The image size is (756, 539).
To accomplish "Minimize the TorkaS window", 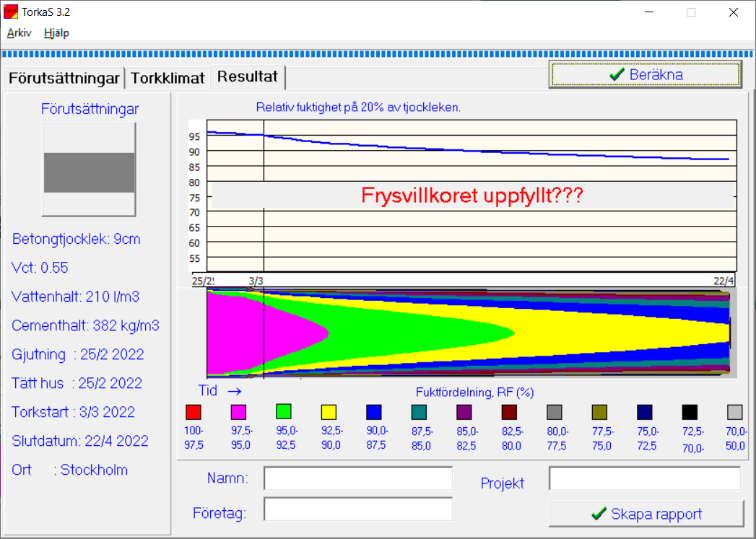I will [x=649, y=12].
